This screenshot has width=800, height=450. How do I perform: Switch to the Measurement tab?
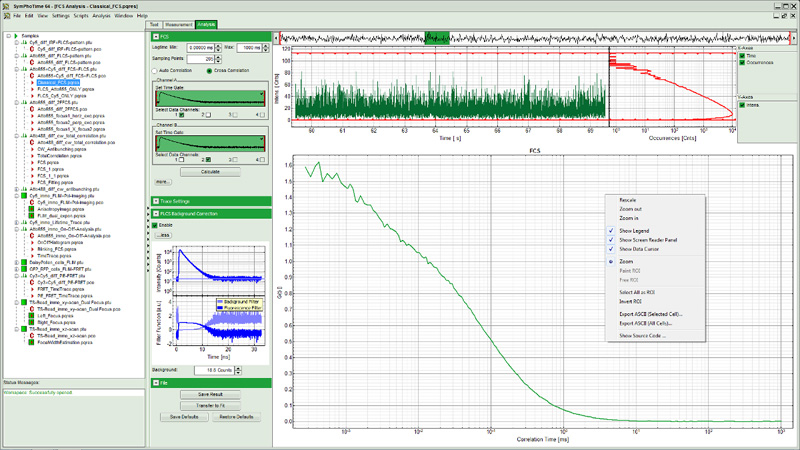click(177, 23)
